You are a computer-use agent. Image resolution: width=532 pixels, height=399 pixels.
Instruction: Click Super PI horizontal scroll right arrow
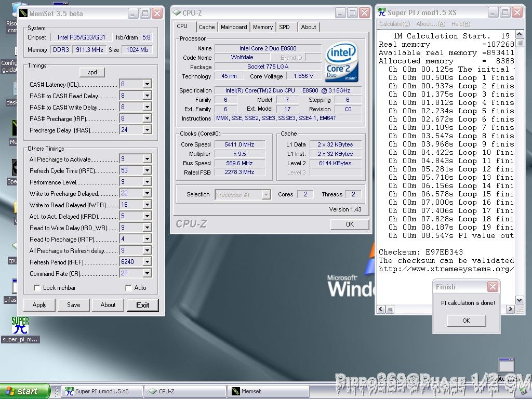(510, 309)
